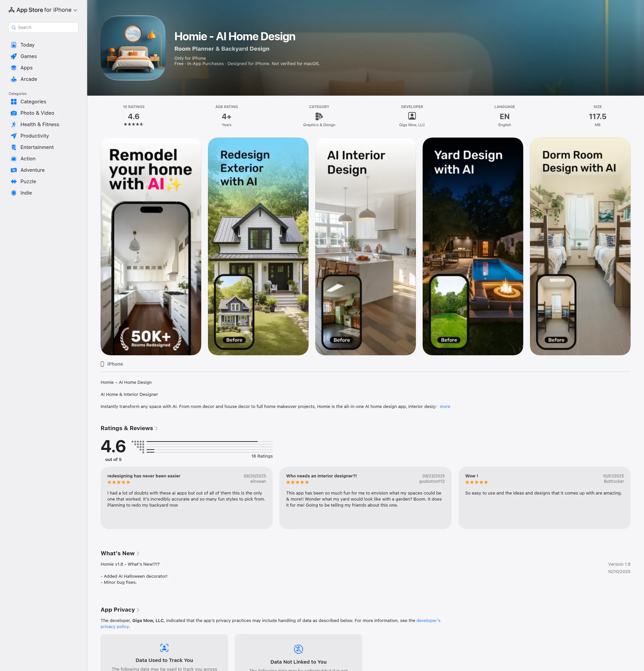This screenshot has width=644, height=671.
Task: Click the Graphics & Design category icon
Action: tap(319, 116)
